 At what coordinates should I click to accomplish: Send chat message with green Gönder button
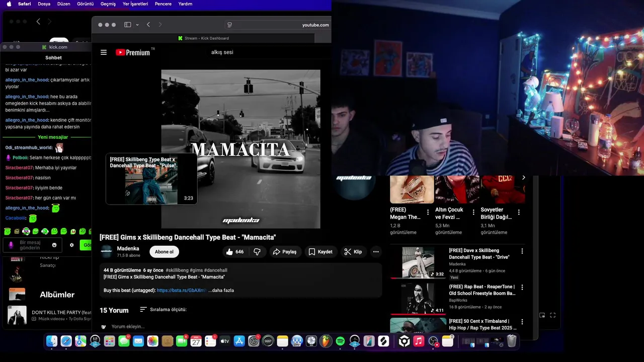coord(86,245)
